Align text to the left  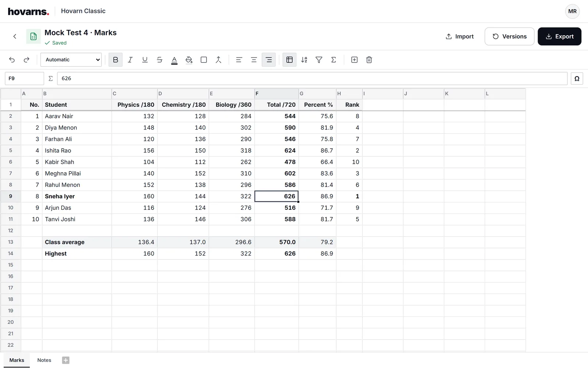tap(239, 60)
